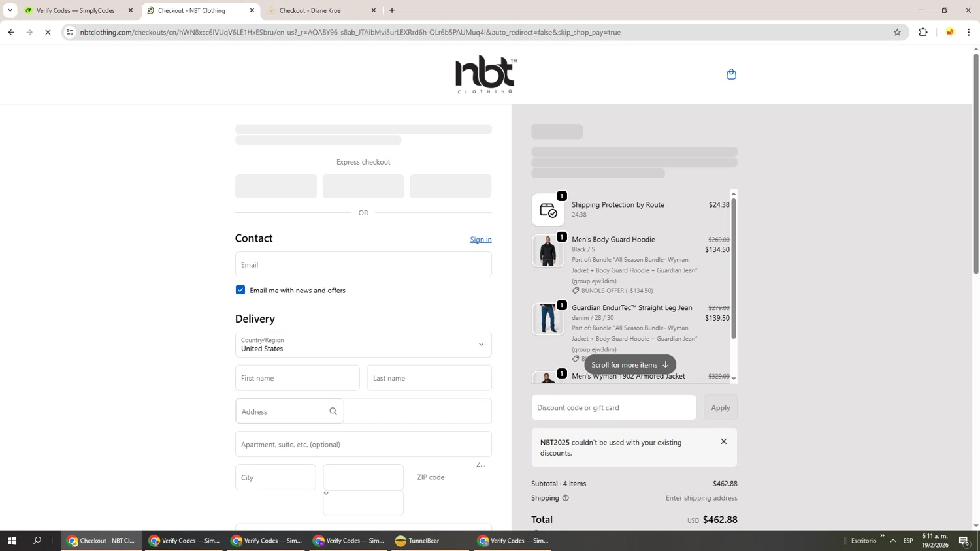Open Checkout - NBT Clothing taskbar window
980x551 pixels.
(x=102, y=541)
